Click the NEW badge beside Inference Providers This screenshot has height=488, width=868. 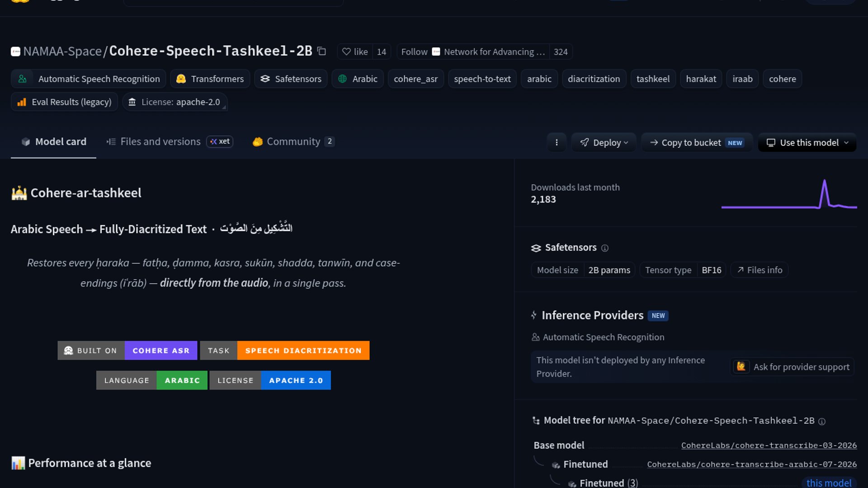coord(658,316)
